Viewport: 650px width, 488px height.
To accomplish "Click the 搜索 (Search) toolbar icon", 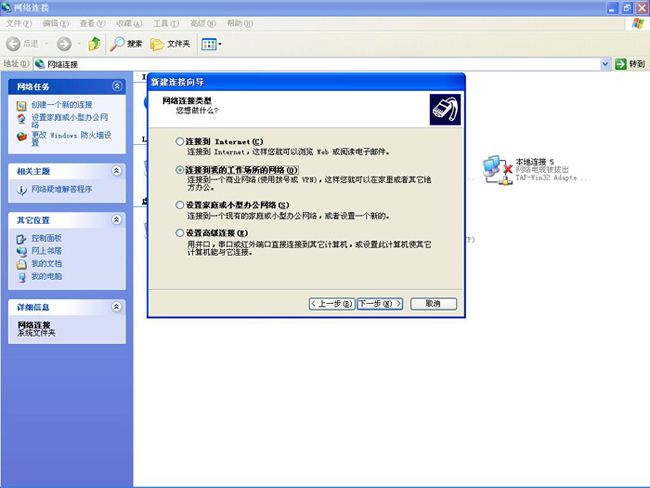I will 126,44.
